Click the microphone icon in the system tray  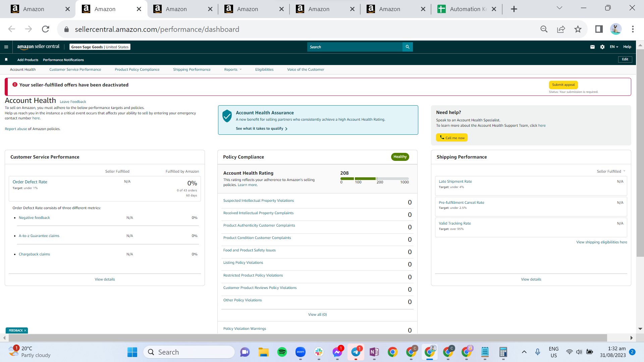point(538,352)
